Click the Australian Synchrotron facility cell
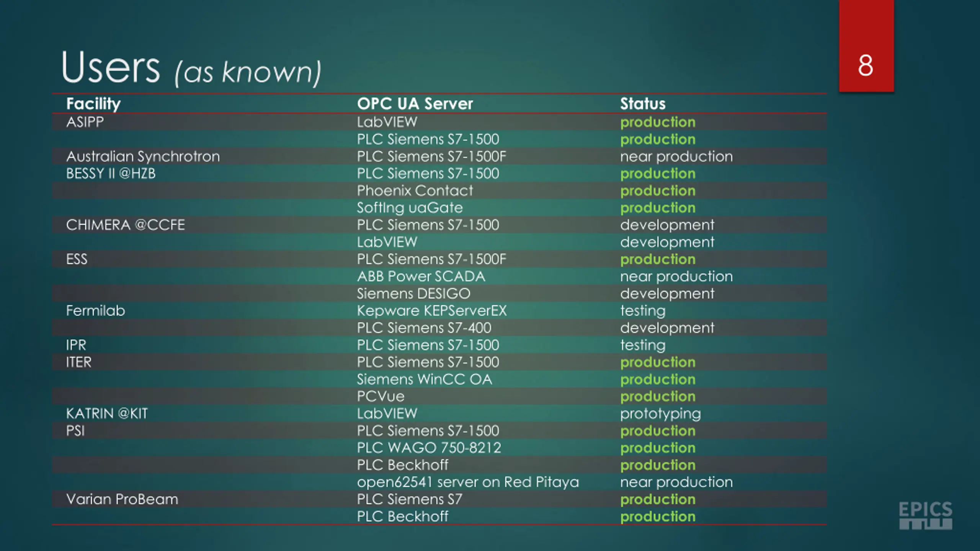The image size is (980, 551). (x=143, y=156)
